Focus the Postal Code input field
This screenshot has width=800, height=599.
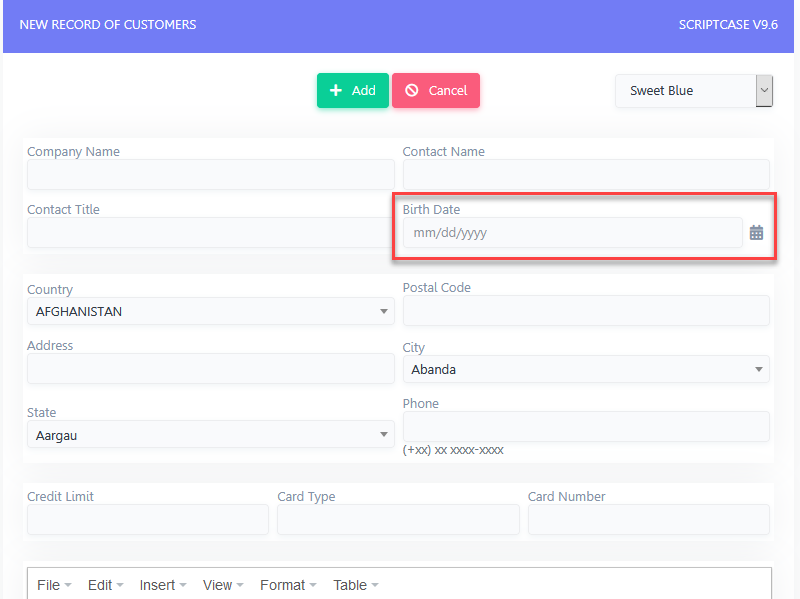(x=586, y=310)
